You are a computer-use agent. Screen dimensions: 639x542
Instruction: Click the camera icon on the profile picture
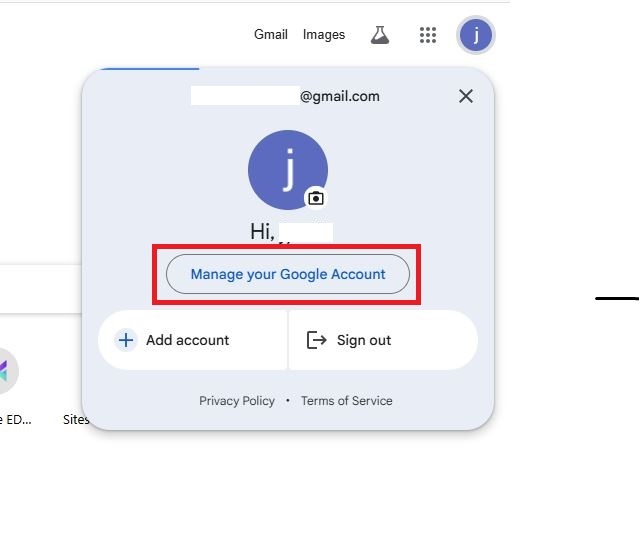pos(316,198)
